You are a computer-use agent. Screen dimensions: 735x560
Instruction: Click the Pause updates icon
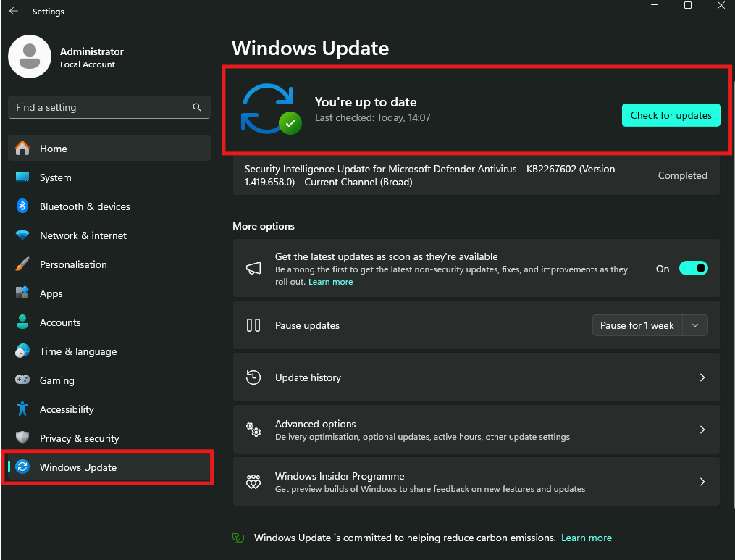[x=253, y=325]
